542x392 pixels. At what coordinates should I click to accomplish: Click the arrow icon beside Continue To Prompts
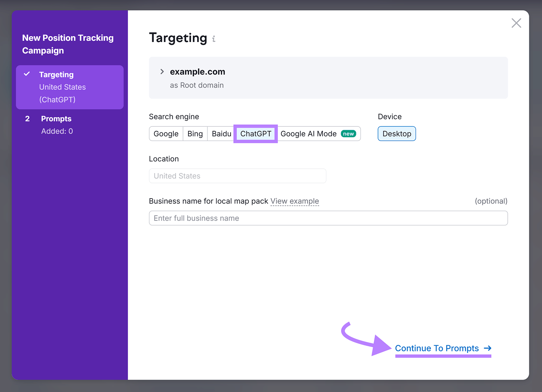(x=488, y=348)
